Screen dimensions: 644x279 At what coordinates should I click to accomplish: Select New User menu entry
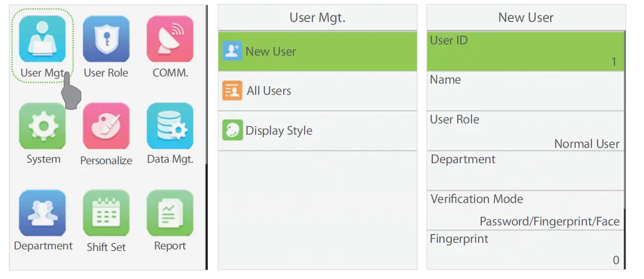point(317,52)
